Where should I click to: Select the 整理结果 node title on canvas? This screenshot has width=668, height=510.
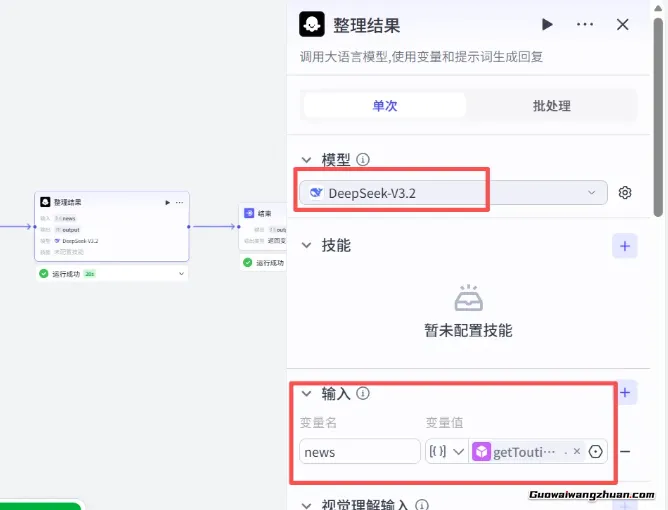click(x=67, y=202)
